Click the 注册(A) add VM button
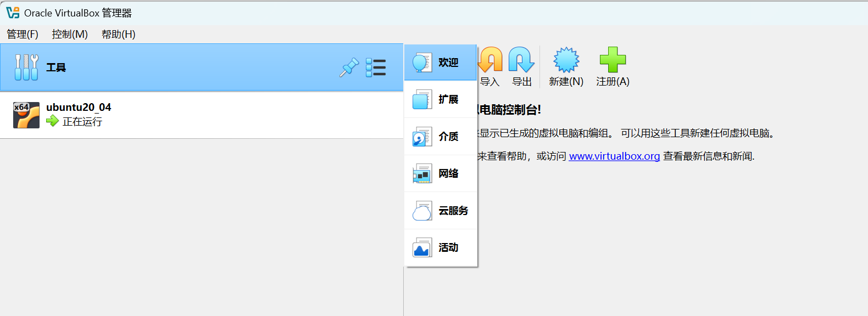 (x=613, y=67)
